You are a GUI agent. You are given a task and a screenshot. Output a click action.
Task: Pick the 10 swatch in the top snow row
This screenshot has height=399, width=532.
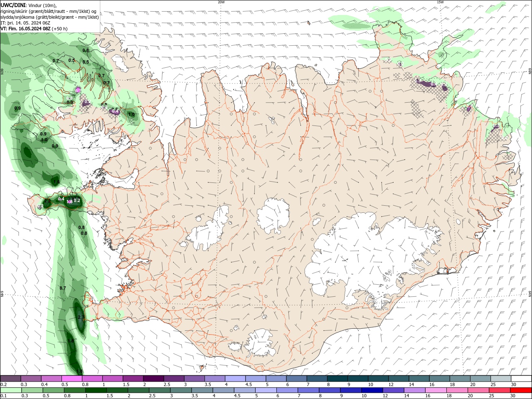pos(378,379)
